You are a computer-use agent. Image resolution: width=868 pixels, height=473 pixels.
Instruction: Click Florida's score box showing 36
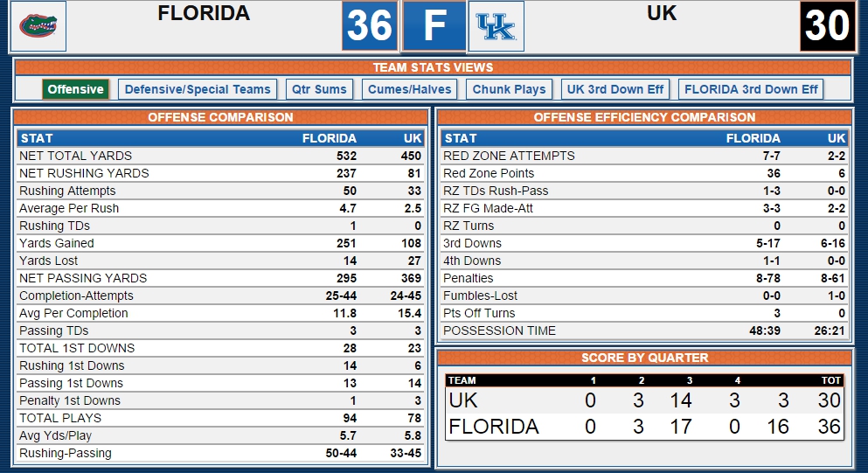[370, 26]
